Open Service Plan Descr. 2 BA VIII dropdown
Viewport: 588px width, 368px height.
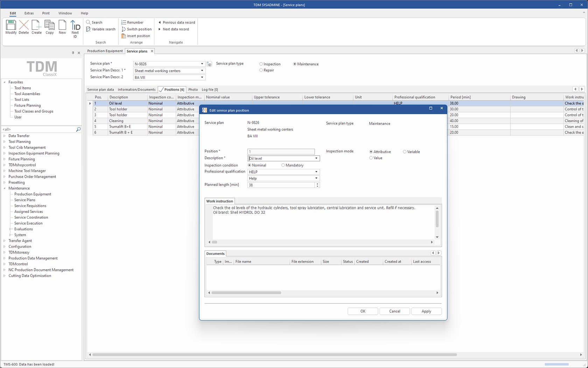(x=202, y=77)
